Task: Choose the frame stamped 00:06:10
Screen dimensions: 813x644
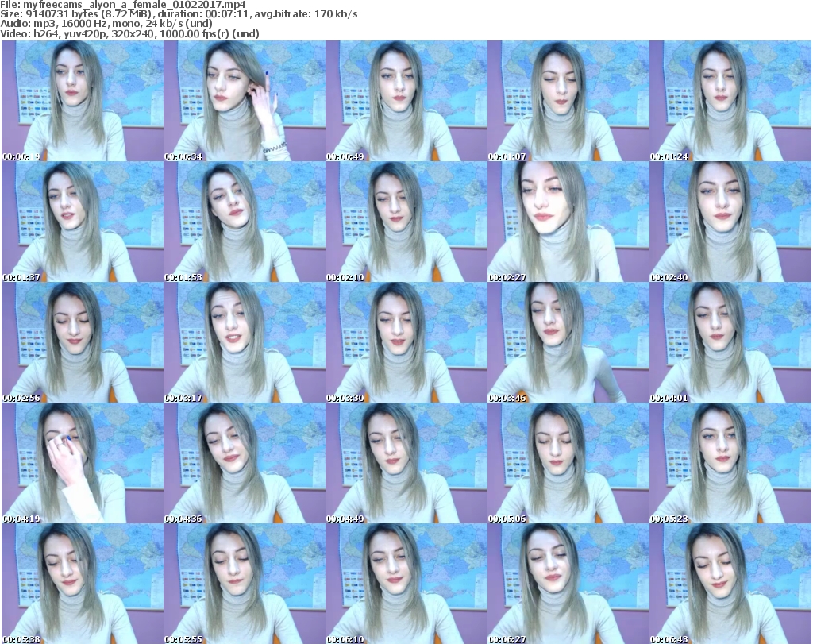Action: (x=406, y=584)
